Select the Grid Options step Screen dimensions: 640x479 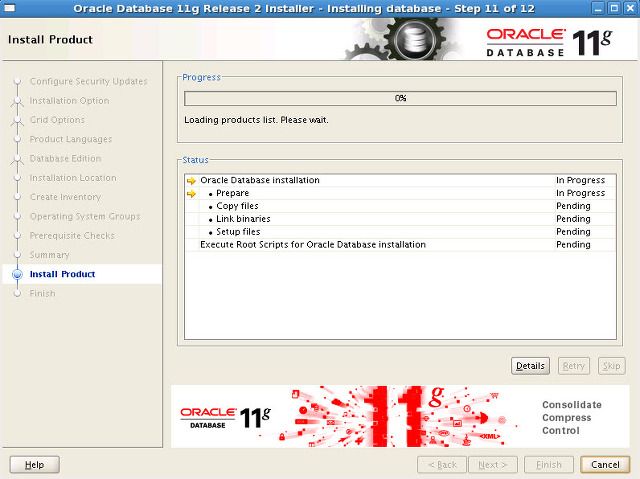tap(57, 120)
